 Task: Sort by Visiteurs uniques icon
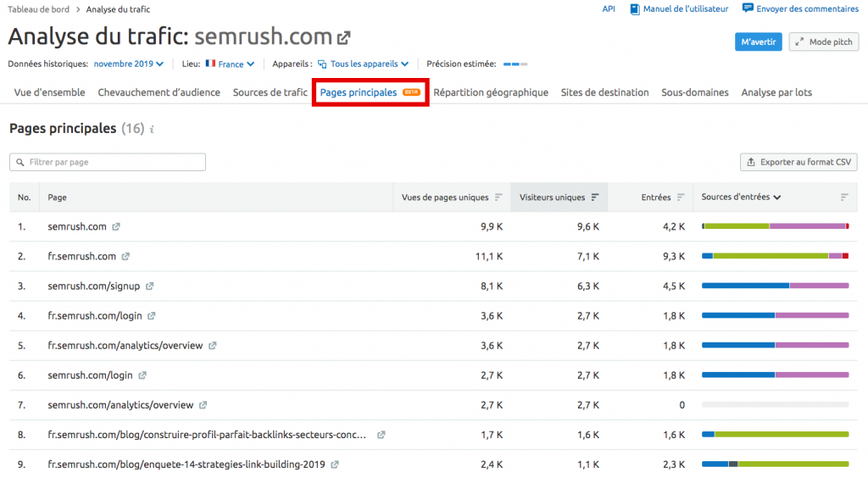pos(595,197)
